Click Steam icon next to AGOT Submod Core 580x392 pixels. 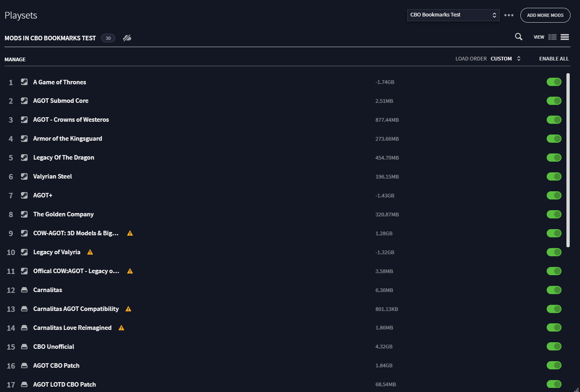(24, 101)
